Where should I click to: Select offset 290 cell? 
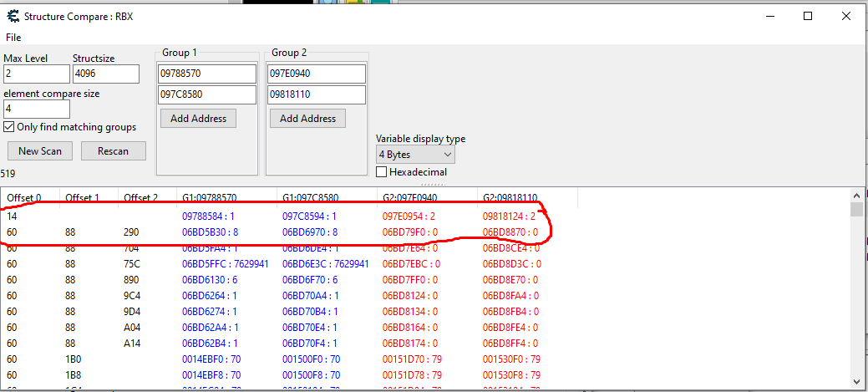coord(131,232)
